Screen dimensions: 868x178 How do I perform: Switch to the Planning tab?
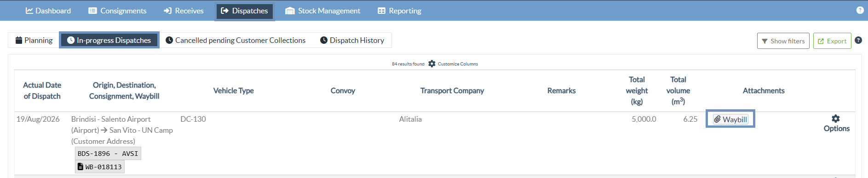(34, 40)
